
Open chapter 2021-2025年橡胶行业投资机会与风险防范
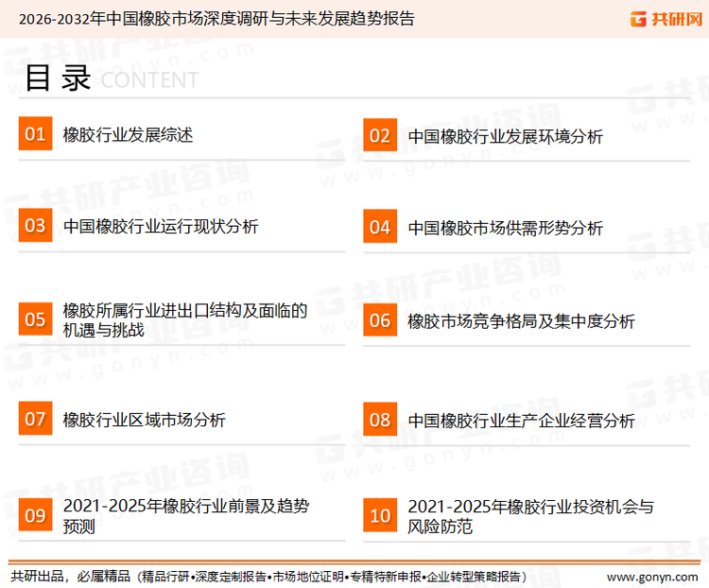(531, 516)
